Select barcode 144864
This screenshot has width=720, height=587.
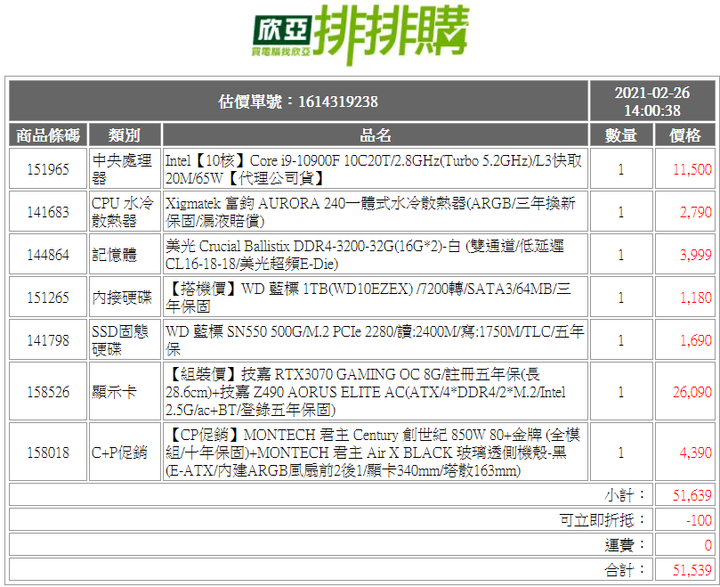coord(48,254)
